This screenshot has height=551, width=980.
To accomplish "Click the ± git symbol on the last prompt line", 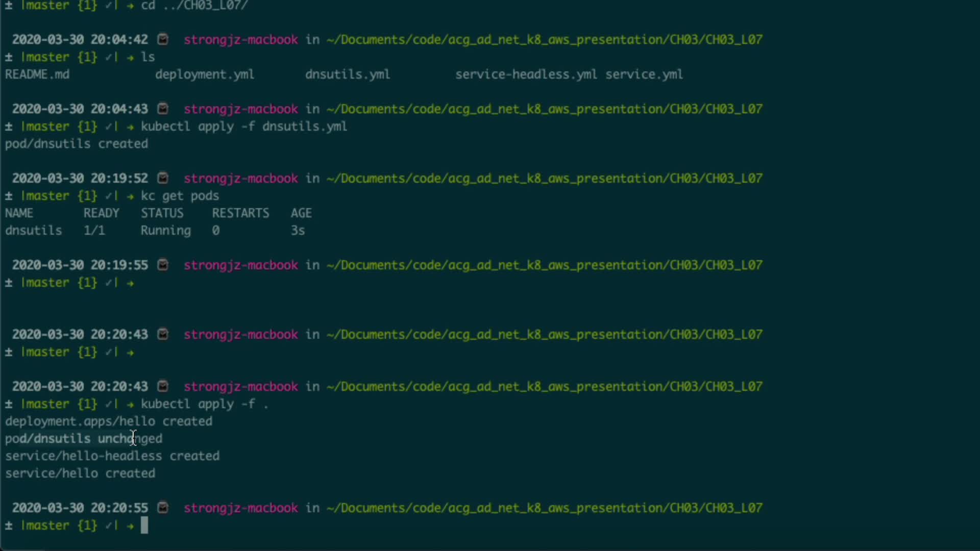I will pos(9,525).
